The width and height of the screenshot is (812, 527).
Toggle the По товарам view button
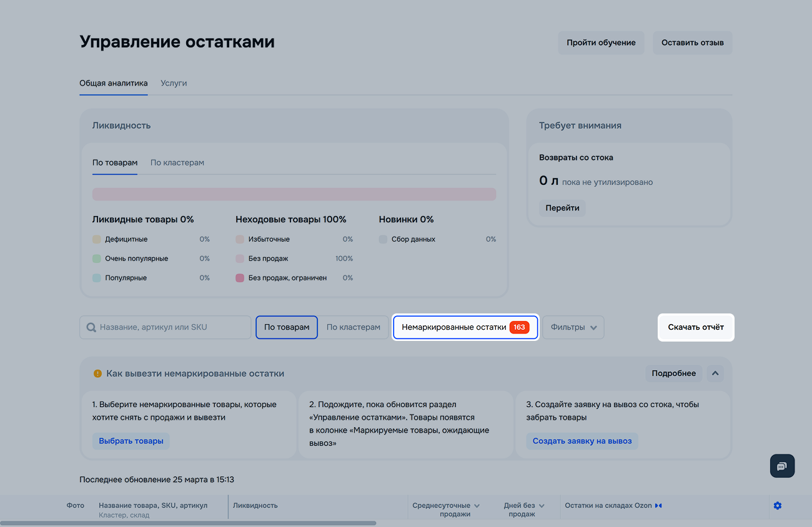click(x=287, y=327)
